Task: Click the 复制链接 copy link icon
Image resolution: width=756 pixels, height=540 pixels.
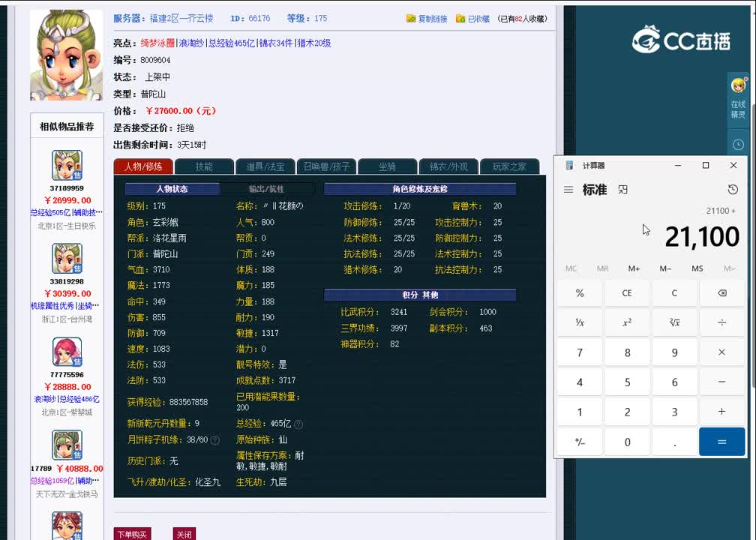Action: pyautogui.click(x=411, y=18)
